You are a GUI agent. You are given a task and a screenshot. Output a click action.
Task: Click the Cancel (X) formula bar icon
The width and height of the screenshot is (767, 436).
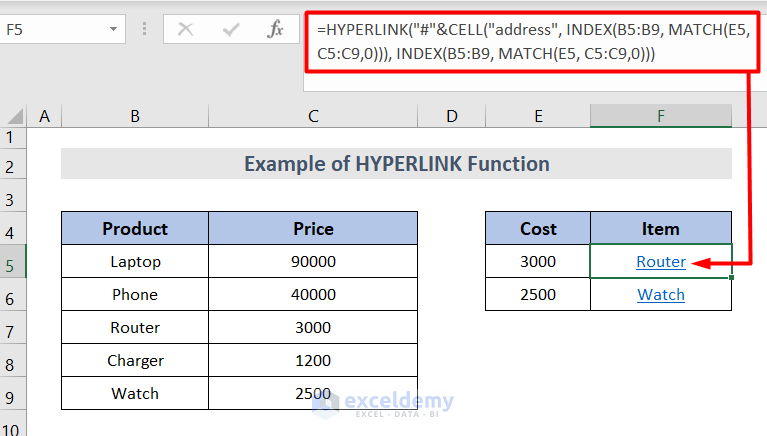pos(185,29)
